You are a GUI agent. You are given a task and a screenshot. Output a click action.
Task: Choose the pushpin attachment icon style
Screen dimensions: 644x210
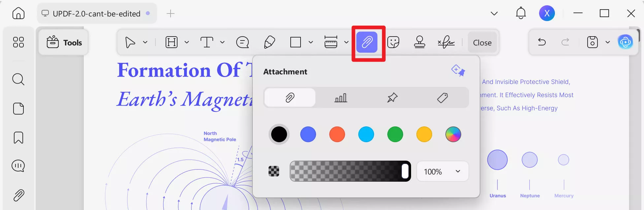(392, 97)
